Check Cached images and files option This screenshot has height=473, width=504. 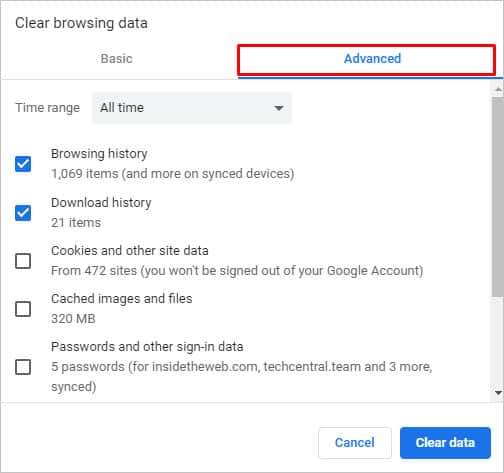(23, 309)
